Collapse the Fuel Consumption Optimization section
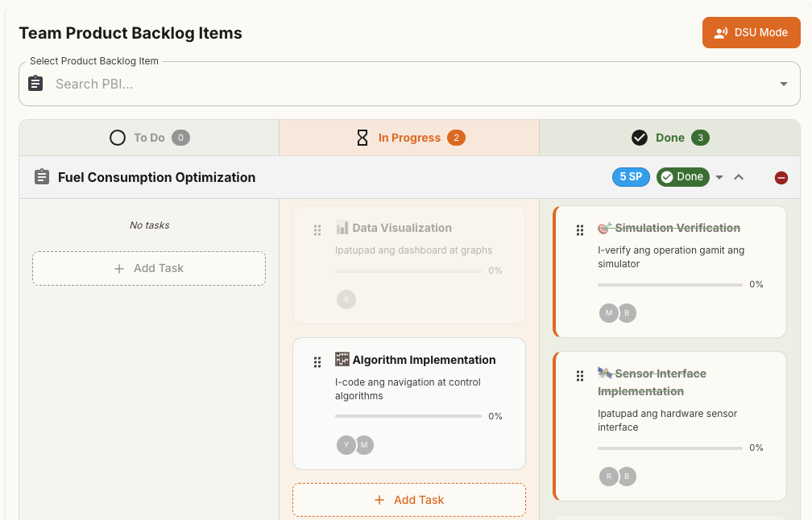Screen dimensions: 812x520 739,177
